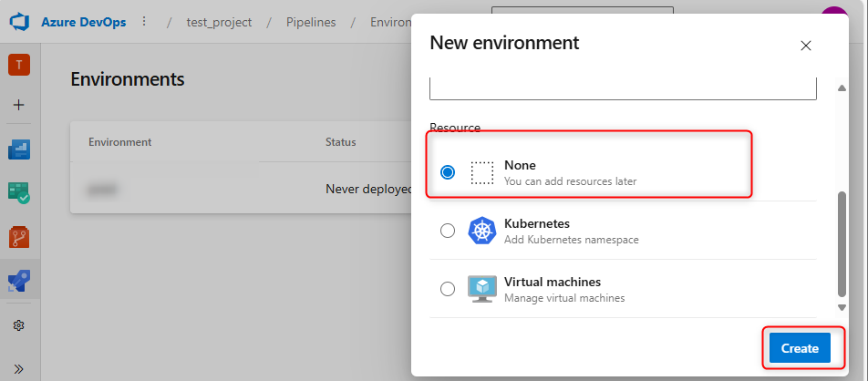868x381 pixels.
Task: Open Boards from the sidebar
Action: 19,149
